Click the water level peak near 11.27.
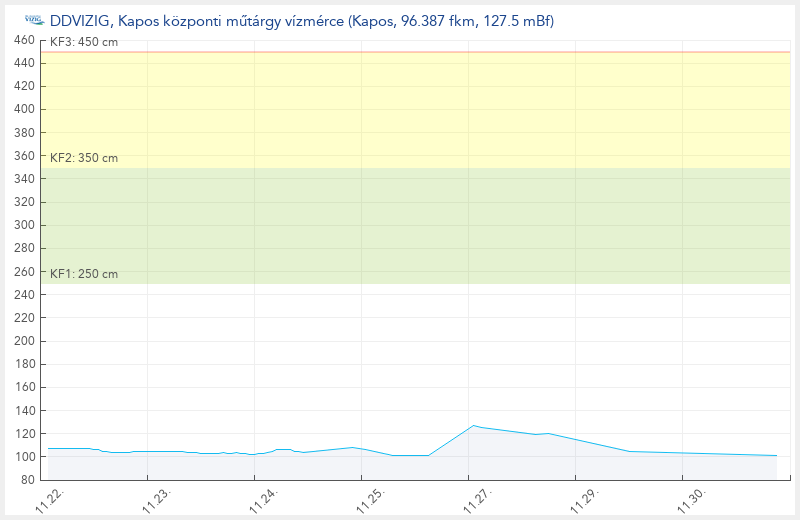This screenshot has height=520, width=800. coord(474,426)
